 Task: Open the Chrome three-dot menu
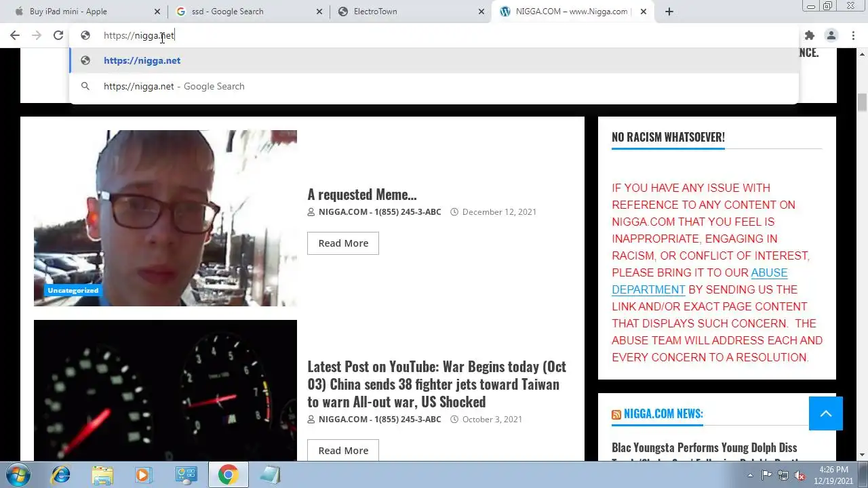click(x=853, y=35)
